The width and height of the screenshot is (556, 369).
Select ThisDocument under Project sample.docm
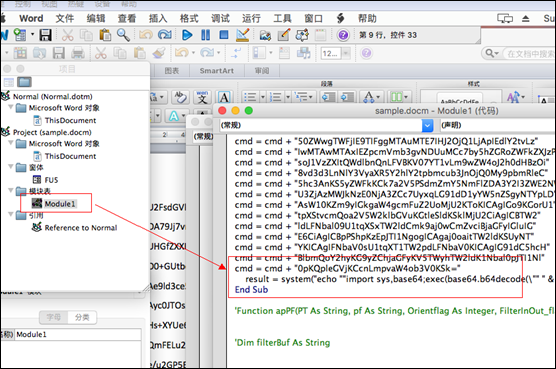70,156
